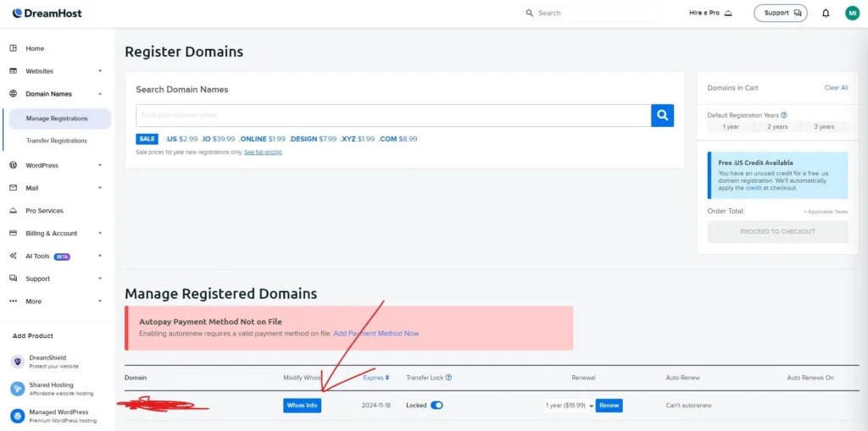Viewport: 868px width, 431px height.
Task: Click the Hire a Pro bell-hat icon
Action: (x=728, y=14)
